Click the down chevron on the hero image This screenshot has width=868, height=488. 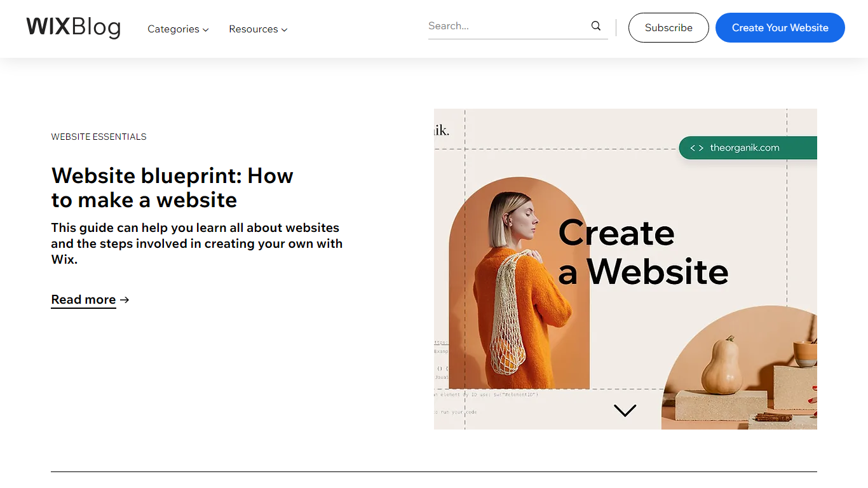tap(625, 410)
